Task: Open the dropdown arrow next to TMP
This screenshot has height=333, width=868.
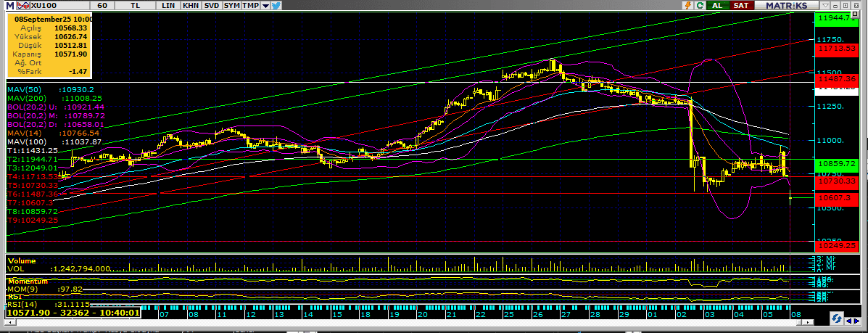Action: 265,5
